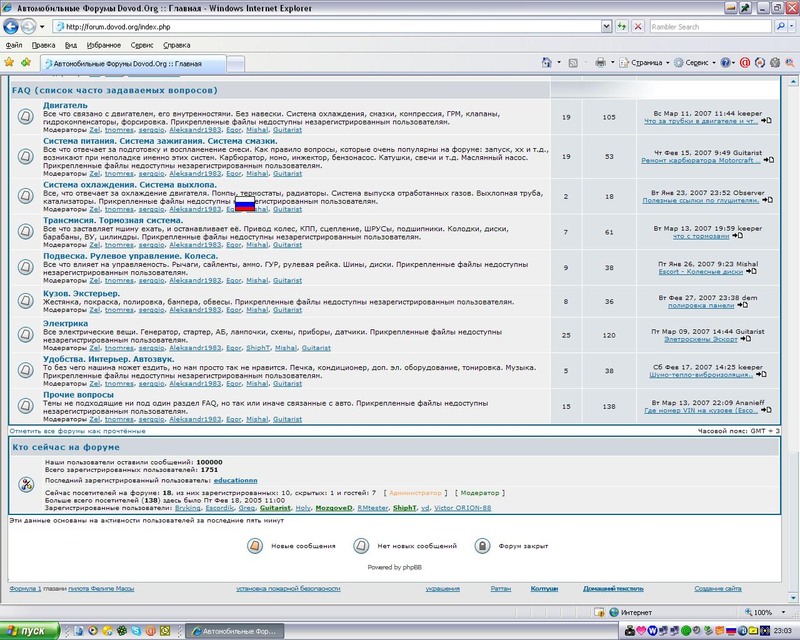Open the Избранное menu

(104, 45)
